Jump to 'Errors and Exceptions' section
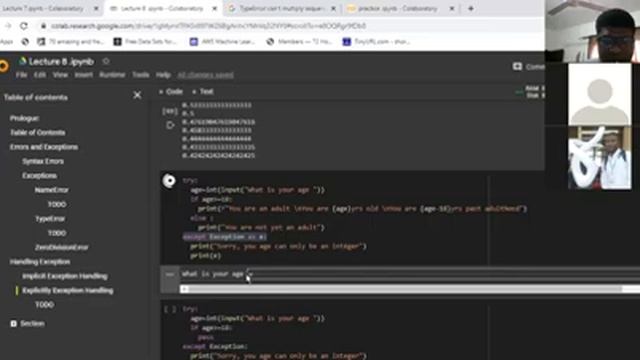Image resolution: width=640 pixels, height=360 pixels. 44,147
